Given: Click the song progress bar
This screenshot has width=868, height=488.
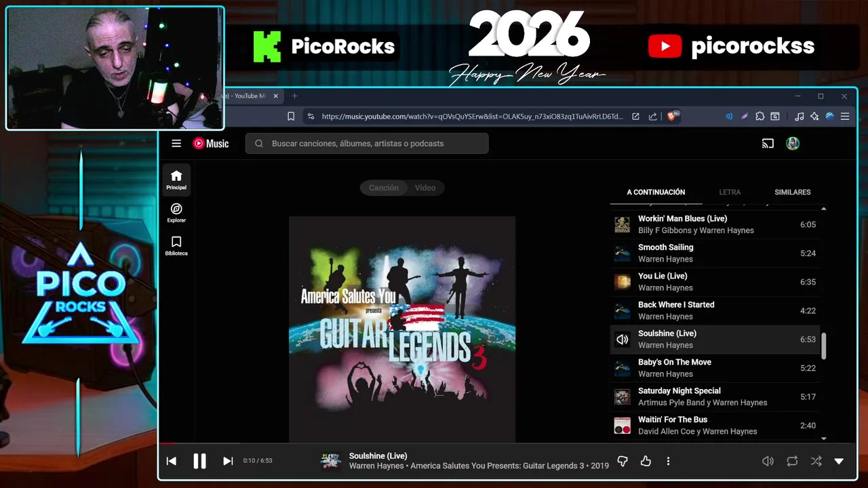Looking at the screenshot, I should click(x=507, y=445).
